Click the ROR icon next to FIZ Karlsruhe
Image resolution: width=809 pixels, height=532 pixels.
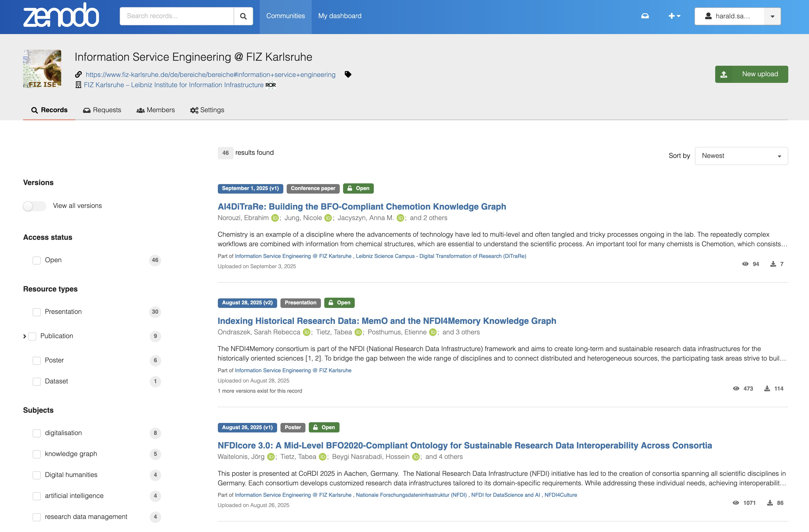(270, 85)
